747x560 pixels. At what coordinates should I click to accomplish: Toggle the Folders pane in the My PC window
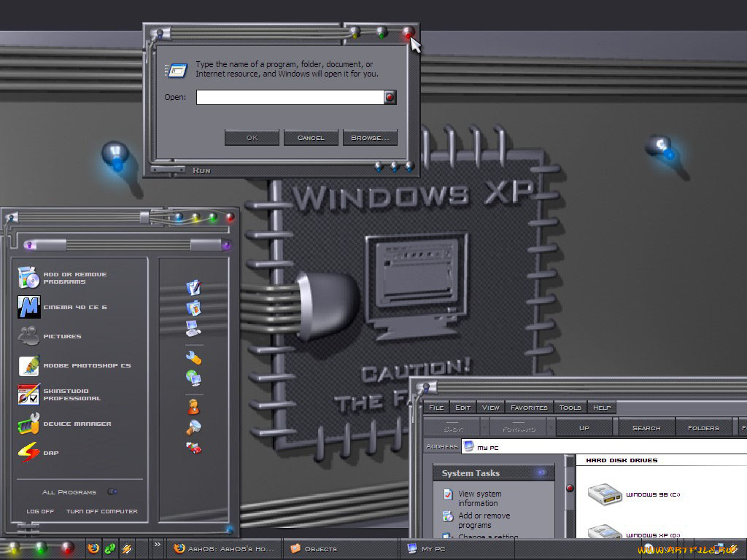(703, 427)
